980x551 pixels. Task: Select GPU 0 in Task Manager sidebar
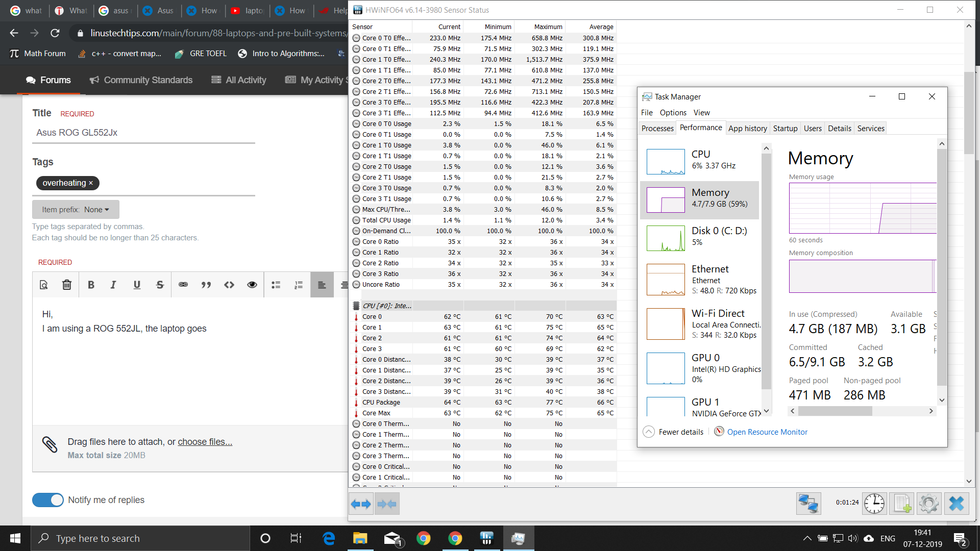click(x=699, y=368)
